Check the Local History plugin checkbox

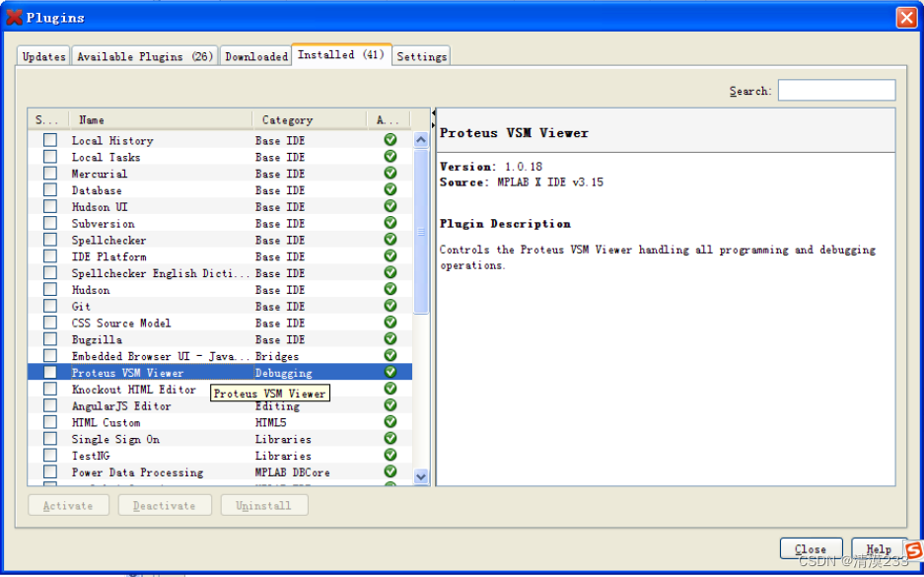click(x=50, y=140)
